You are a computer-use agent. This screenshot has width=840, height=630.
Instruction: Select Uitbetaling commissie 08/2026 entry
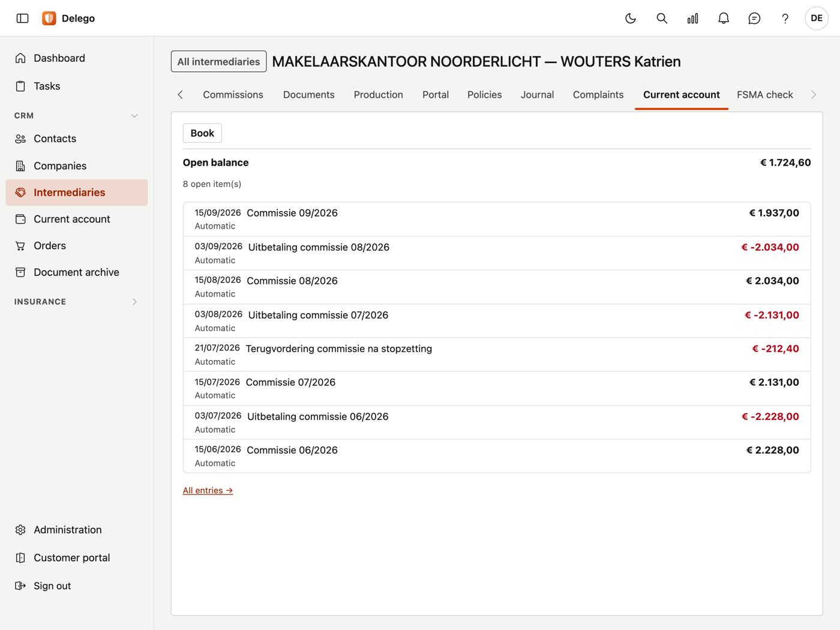[x=497, y=253]
